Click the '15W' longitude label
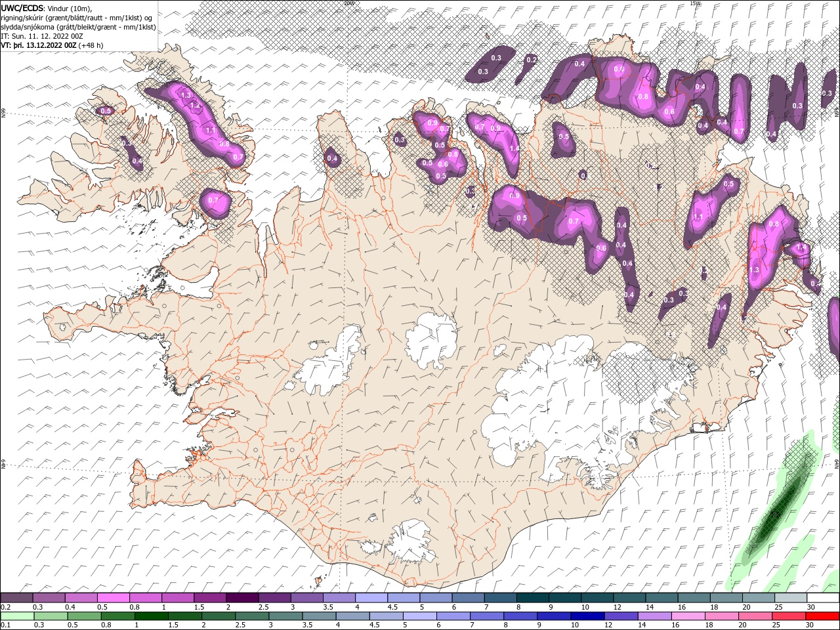This screenshot has width=840, height=630. click(694, 3)
